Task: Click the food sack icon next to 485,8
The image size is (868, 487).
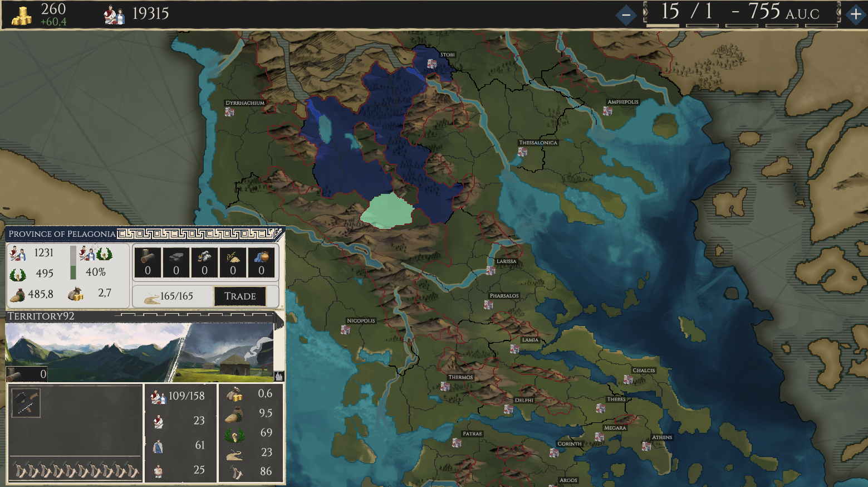Action: 18,294
